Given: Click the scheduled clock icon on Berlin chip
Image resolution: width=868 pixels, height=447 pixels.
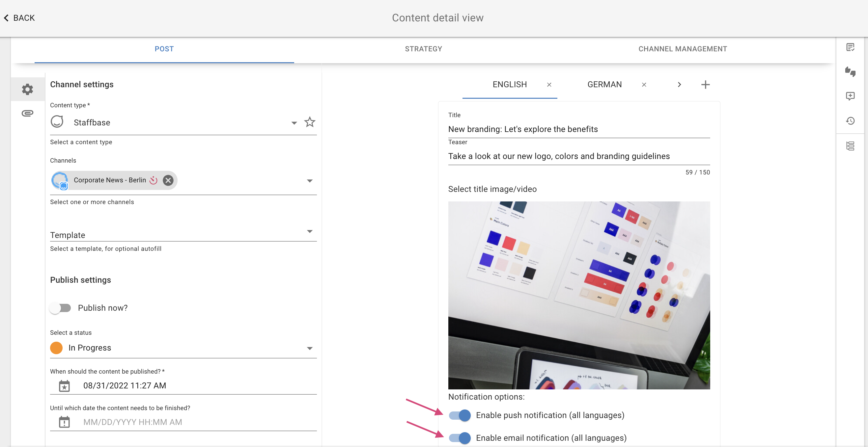Looking at the screenshot, I should pos(154,180).
